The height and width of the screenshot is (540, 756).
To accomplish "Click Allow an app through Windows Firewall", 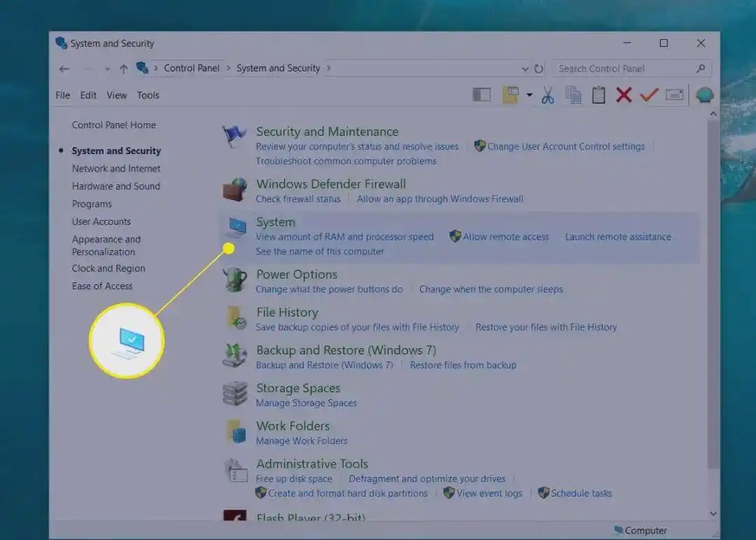I will tap(440, 198).
